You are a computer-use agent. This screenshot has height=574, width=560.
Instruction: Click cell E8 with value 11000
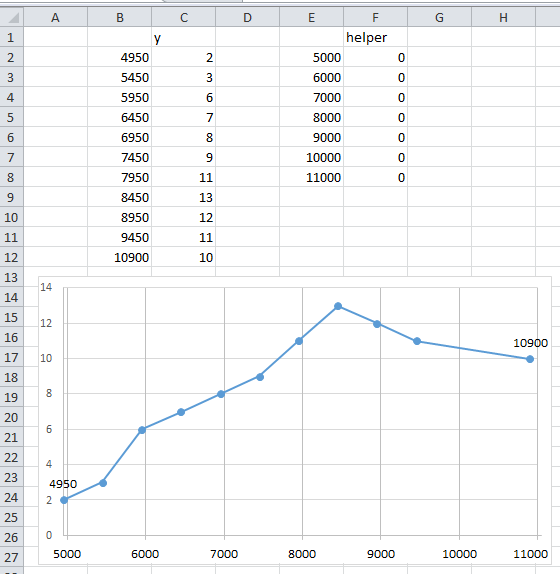pyautogui.click(x=311, y=178)
